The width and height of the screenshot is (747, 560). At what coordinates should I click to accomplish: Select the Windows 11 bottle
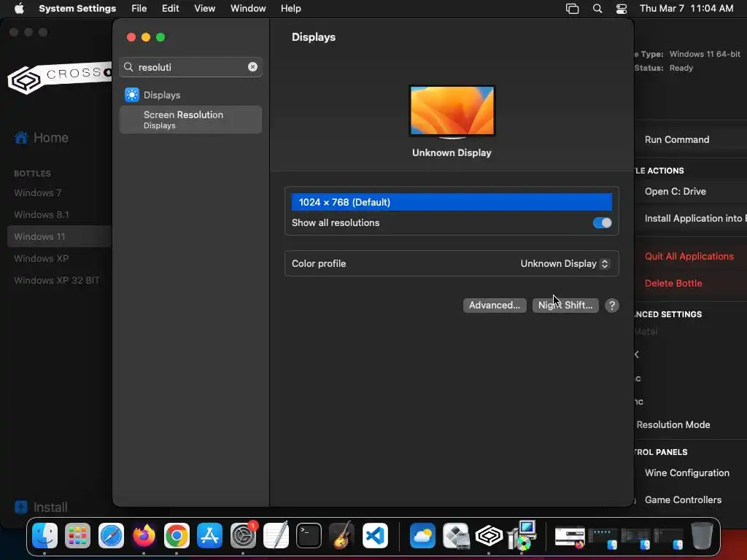click(59, 237)
